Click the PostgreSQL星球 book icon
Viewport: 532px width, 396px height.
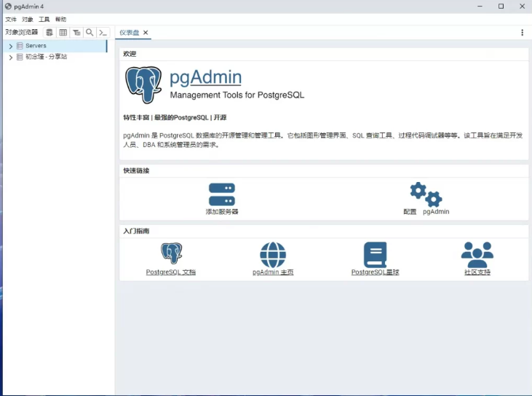click(376, 255)
